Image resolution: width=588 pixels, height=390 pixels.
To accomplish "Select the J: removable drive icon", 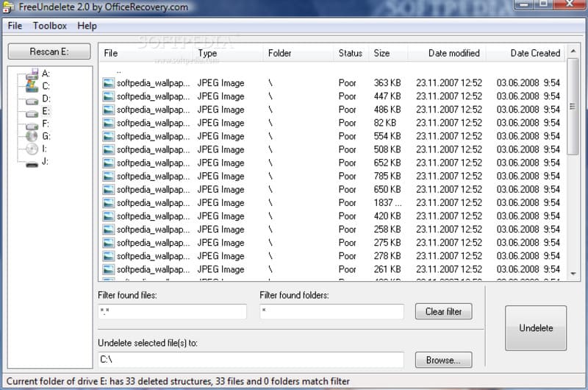I will 32,162.
